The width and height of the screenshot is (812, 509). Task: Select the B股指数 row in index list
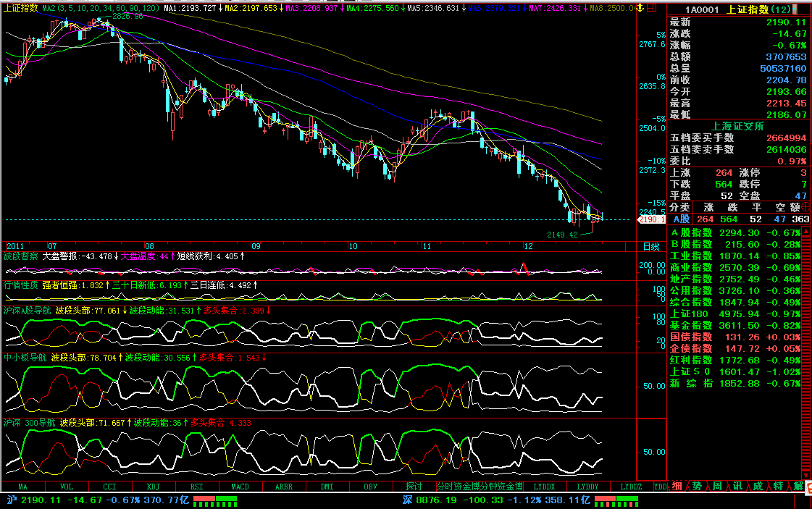[735, 245]
